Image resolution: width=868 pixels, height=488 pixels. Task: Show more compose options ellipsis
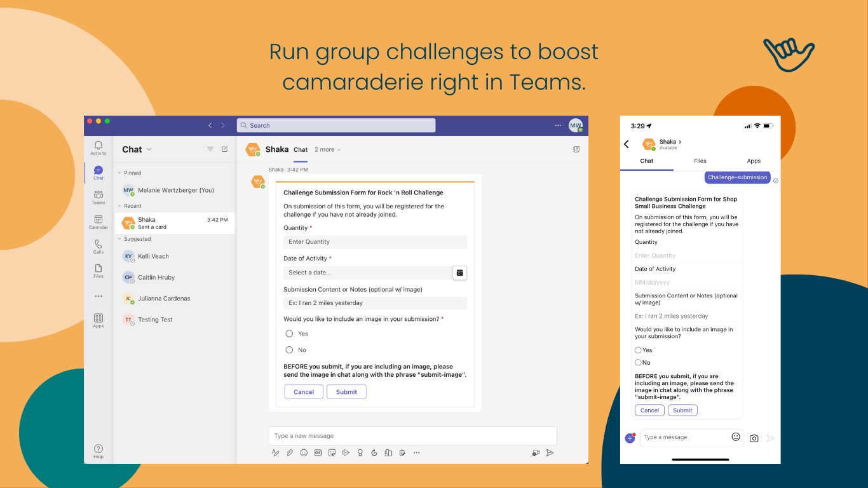pos(416,452)
